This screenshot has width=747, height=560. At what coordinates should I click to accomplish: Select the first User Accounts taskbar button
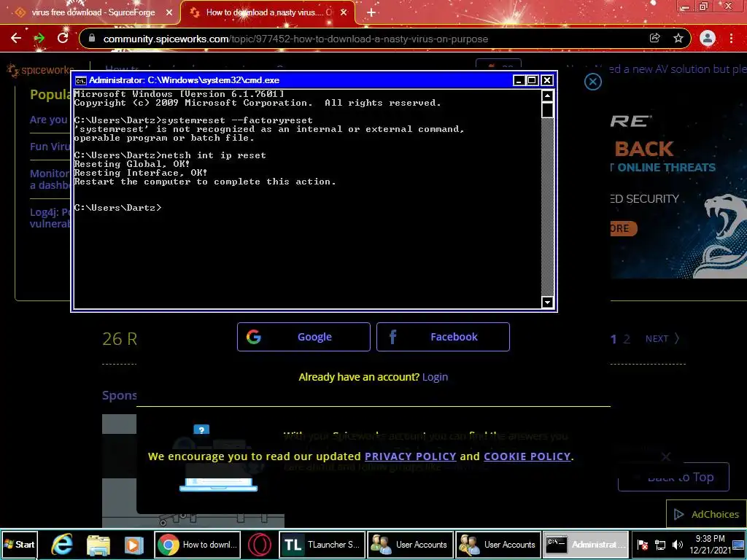[x=410, y=544]
